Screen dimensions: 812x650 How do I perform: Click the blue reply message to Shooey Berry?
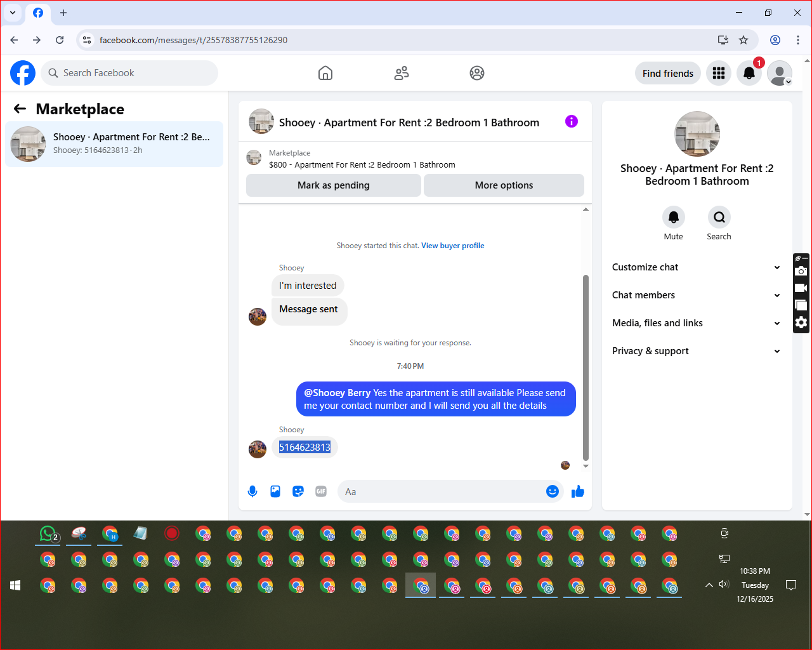coord(436,399)
